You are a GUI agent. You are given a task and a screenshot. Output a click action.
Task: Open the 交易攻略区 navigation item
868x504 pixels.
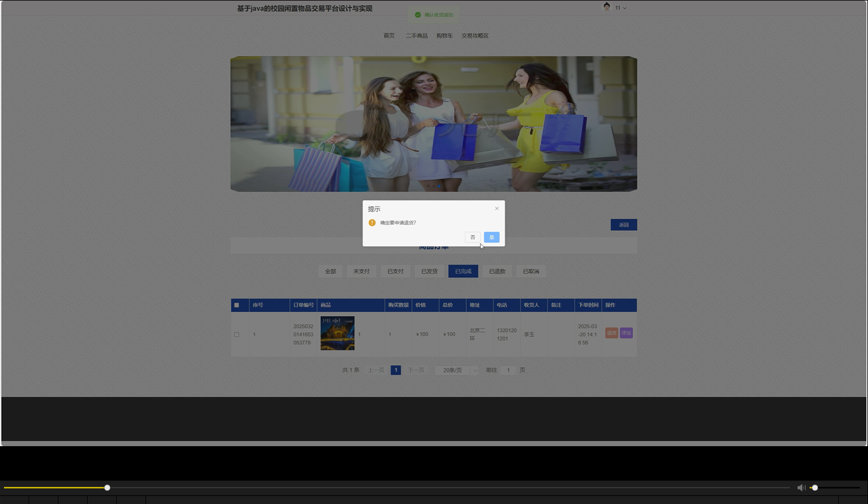click(475, 35)
